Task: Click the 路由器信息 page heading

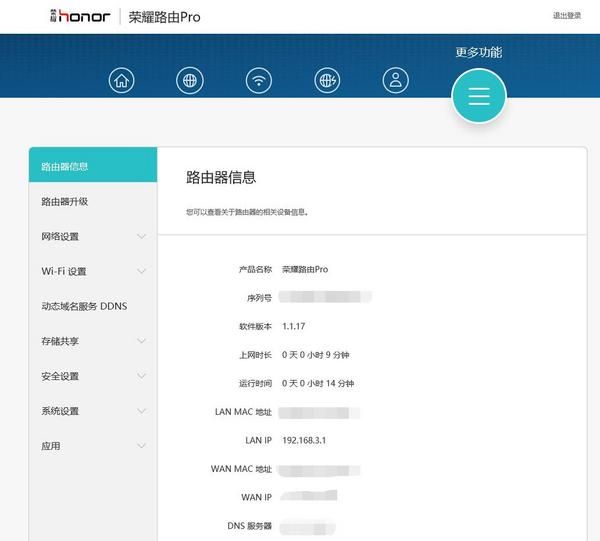Action: 221,177
